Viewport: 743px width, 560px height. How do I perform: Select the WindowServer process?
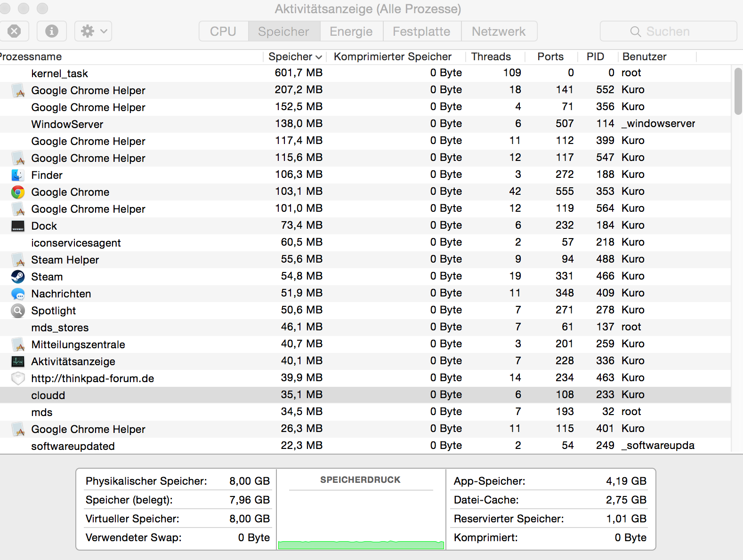(365, 124)
